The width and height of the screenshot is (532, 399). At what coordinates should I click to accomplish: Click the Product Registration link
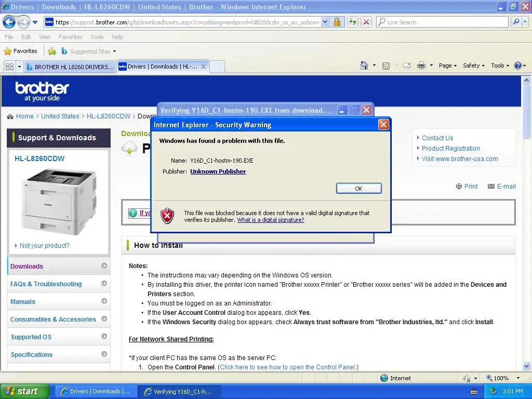coord(450,148)
